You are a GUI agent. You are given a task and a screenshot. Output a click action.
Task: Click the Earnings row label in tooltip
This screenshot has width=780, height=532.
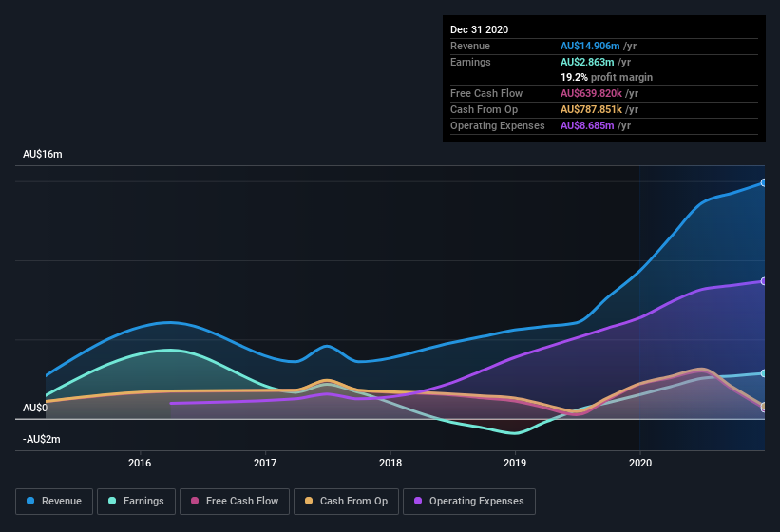click(x=470, y=62)
